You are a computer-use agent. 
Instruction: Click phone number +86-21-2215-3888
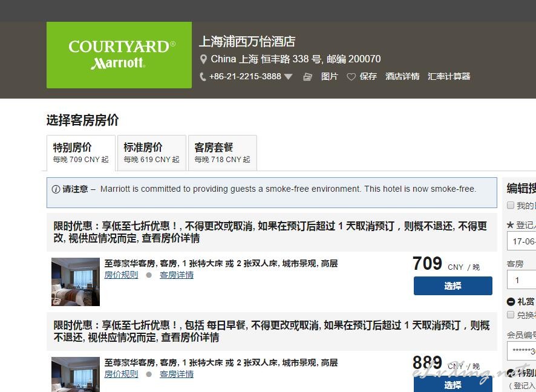[x=245, y=76]
